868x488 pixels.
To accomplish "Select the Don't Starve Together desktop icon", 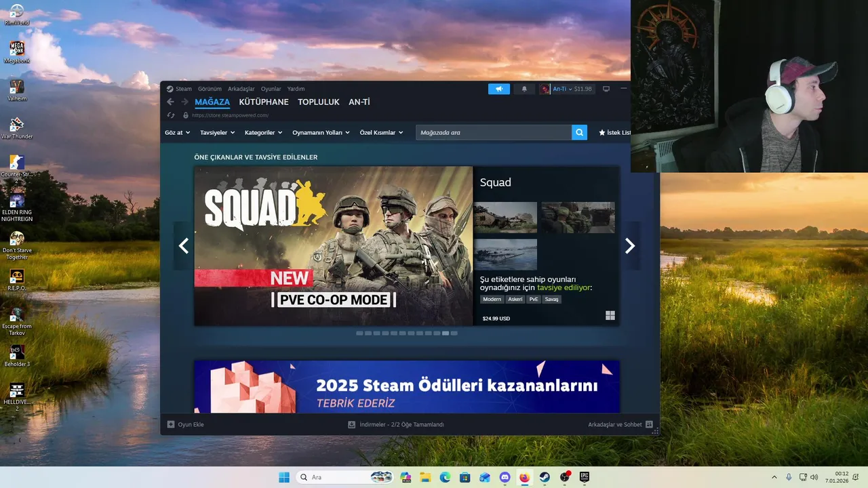I will tap(17, 245).
